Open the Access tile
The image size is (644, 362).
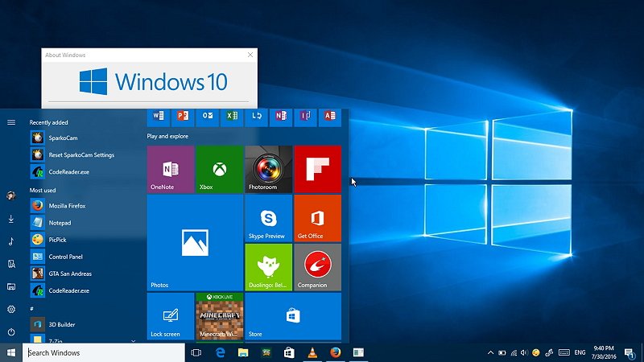pos(330,117)
